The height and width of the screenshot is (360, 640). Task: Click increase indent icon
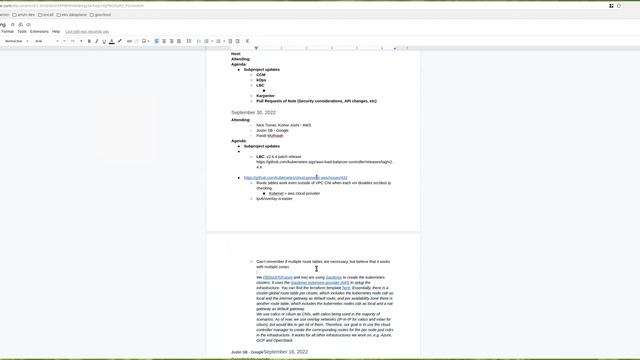[238, 41]
